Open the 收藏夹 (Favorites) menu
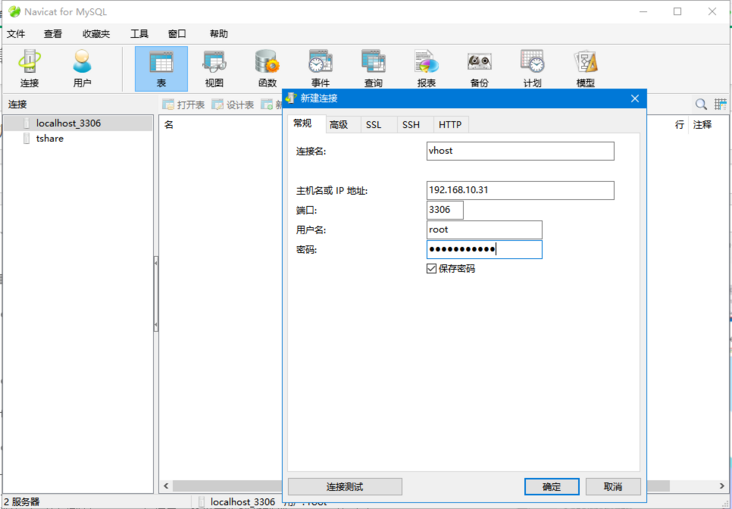This screenshot has height=509, width=732. [96, 34]
